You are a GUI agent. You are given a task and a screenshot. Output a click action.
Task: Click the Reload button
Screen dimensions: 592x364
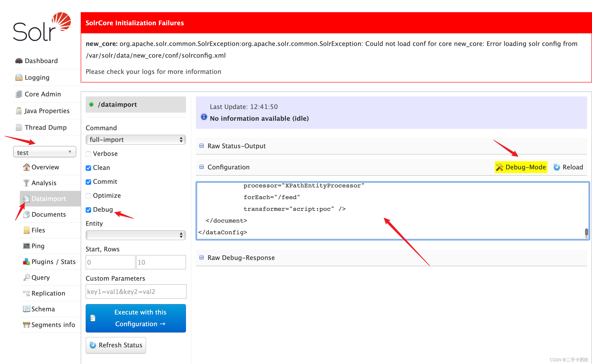(568, 167)
